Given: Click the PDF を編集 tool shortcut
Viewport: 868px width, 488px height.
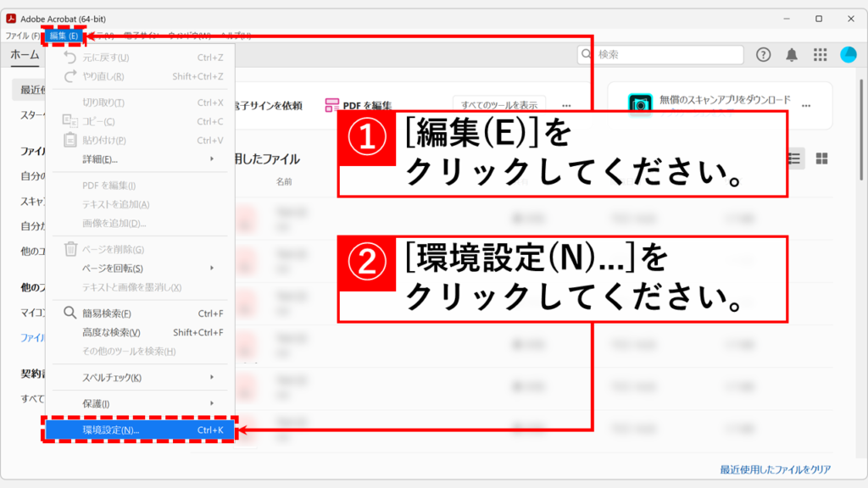Looking at the screenshot, I should [x=359, y=105].
